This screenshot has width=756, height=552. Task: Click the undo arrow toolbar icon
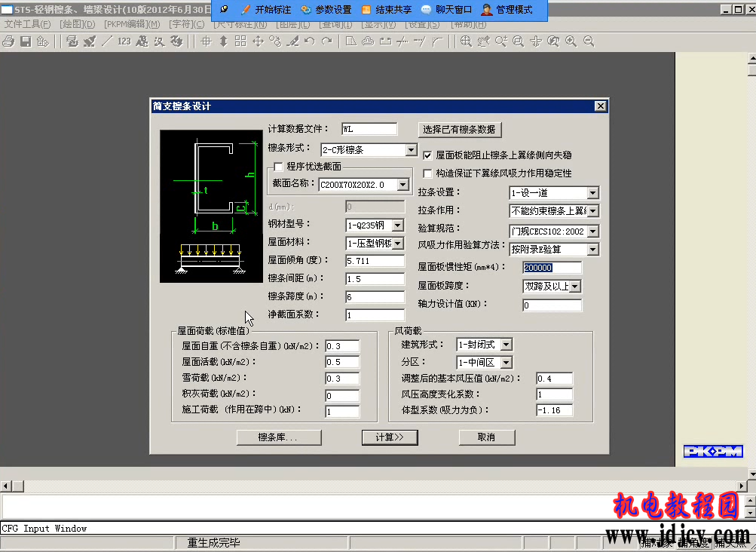pos(310,41)
